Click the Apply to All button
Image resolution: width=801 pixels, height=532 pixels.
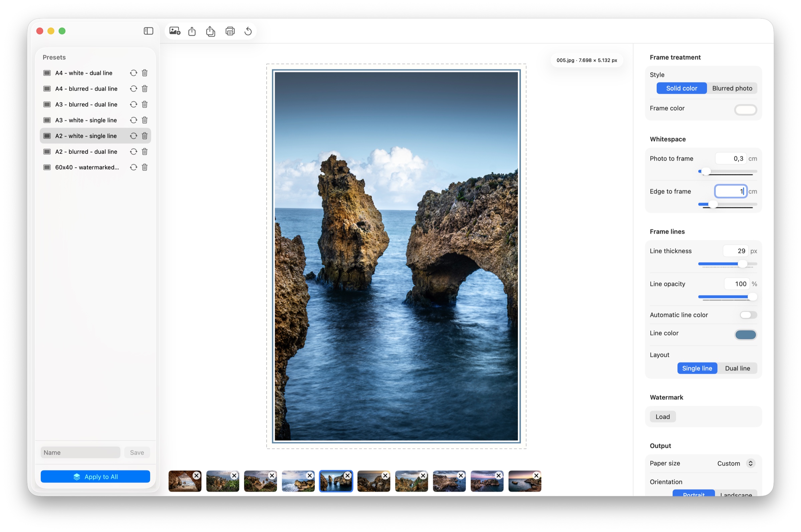click(x=95, y=476)
